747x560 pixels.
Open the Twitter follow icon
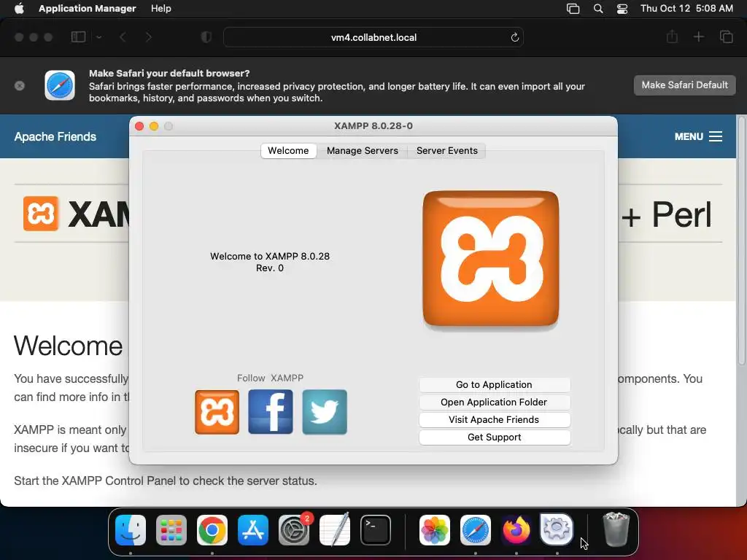click(x=325, y=412)
